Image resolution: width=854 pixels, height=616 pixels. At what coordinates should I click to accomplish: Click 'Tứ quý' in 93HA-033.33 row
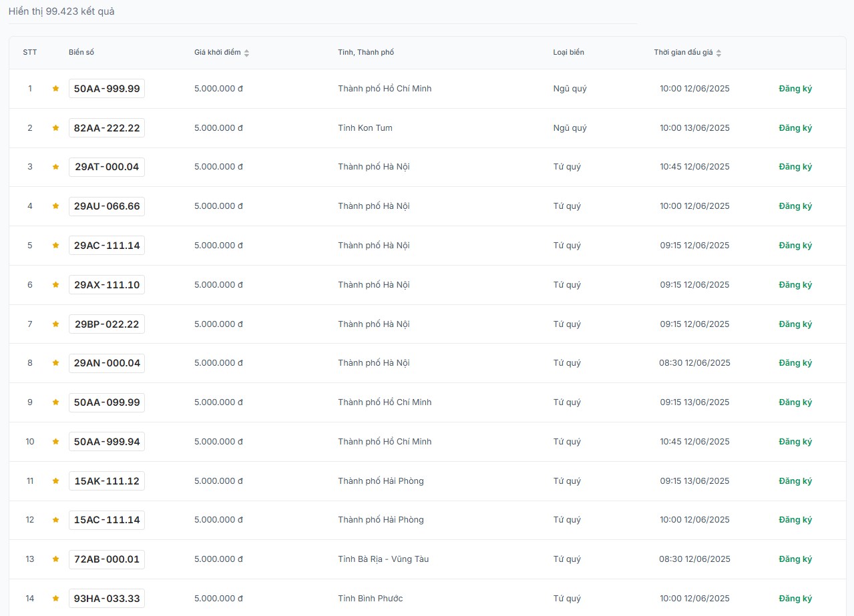567,599
